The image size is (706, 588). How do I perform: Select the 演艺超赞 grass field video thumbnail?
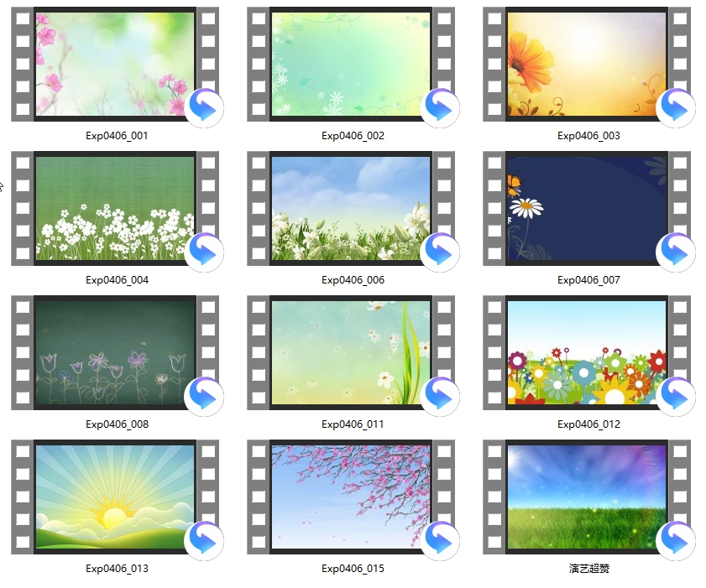(x=587, y=497)
